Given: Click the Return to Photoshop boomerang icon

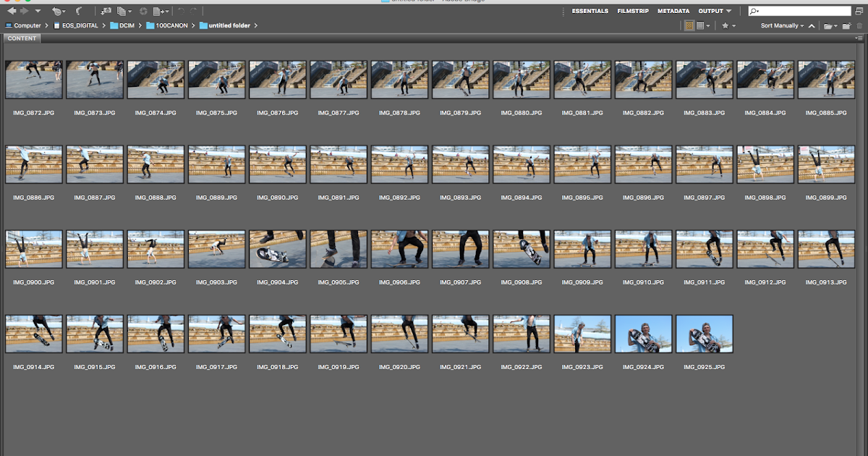Looking at the screenshot, I should 80,12.
